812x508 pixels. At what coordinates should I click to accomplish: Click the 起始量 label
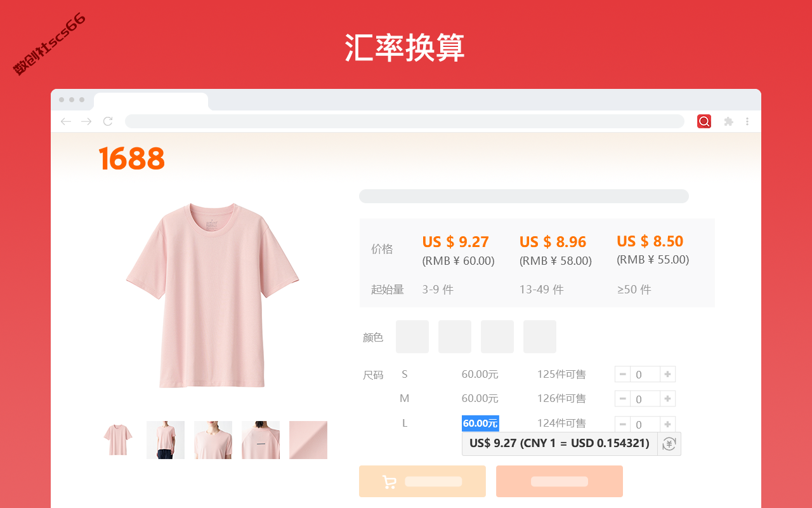(388, 290)
